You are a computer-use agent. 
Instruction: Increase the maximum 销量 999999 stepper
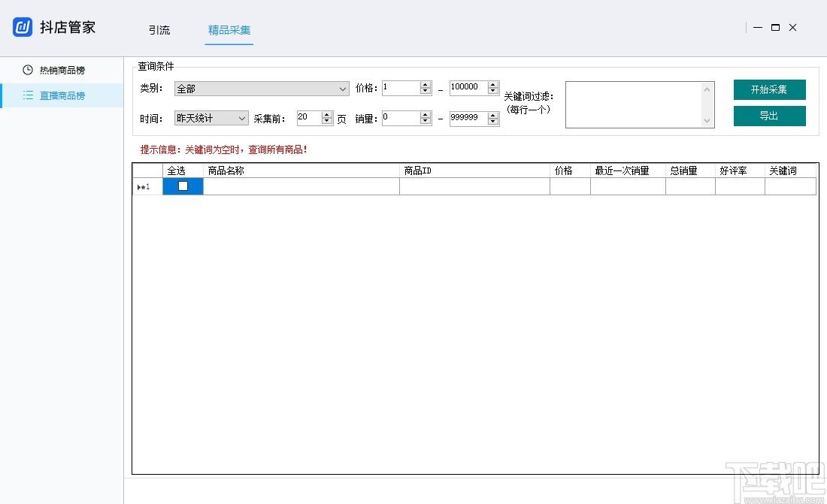tap(493, 115)
